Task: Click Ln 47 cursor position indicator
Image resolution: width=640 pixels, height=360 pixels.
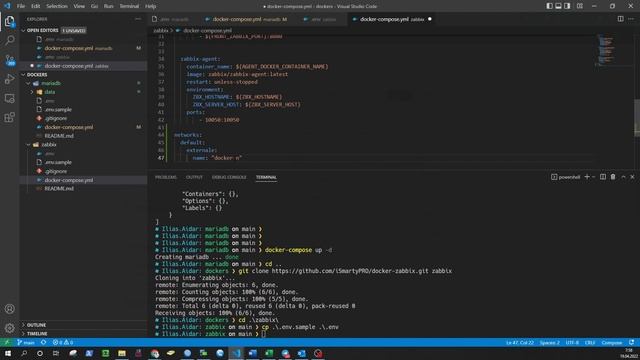Action: coord(520,342)
